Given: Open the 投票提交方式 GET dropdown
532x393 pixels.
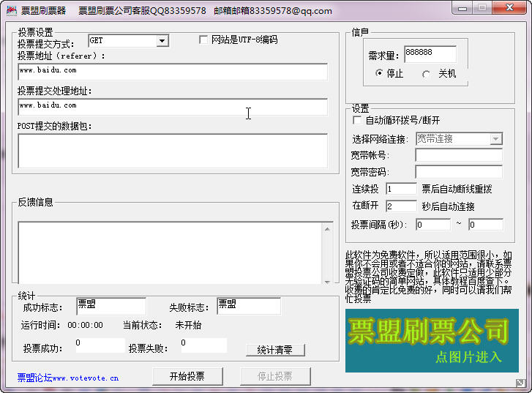Looking at the screenshot, I should pos(162,41).
